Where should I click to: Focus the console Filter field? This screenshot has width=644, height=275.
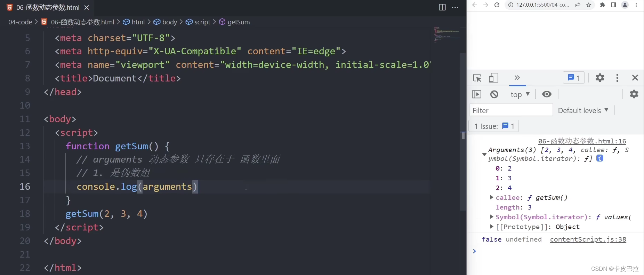pos(511,110)
